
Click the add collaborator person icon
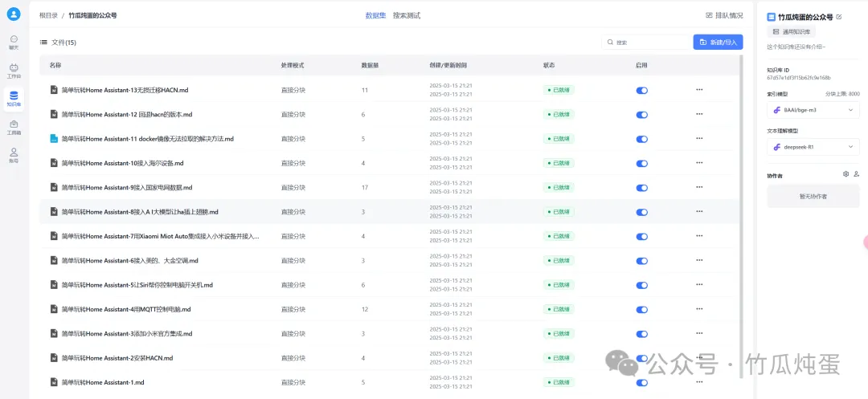tap(857, 173)
